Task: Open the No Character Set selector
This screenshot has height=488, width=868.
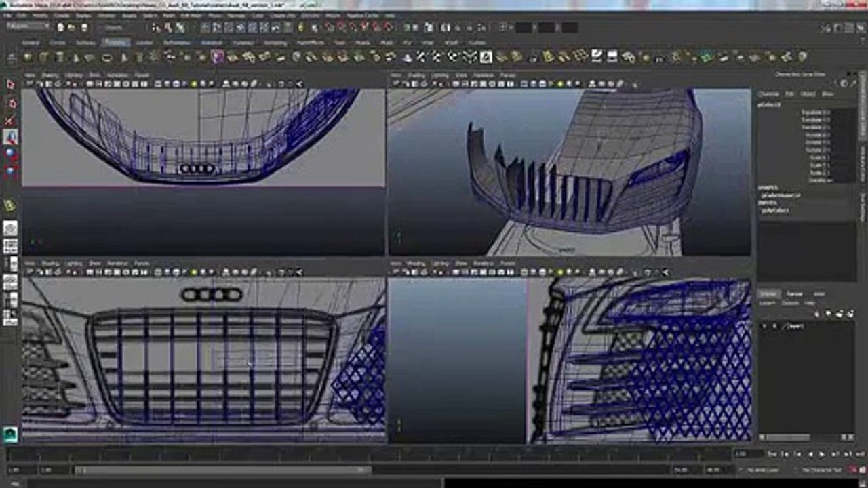Action: point(823,470)
